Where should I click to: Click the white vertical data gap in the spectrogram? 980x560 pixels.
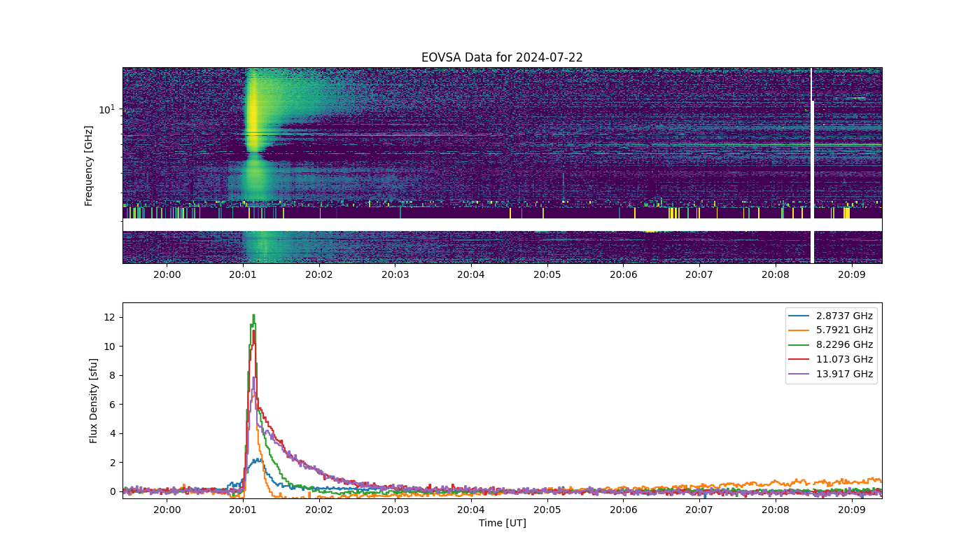(812, 165)
